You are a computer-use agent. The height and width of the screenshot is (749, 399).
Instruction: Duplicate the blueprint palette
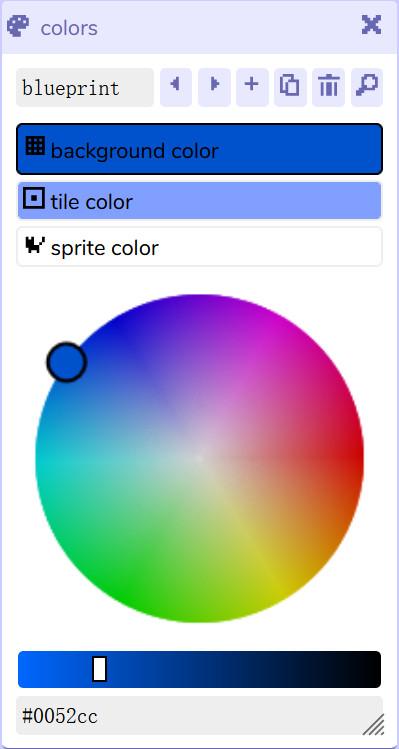[290, 87]
